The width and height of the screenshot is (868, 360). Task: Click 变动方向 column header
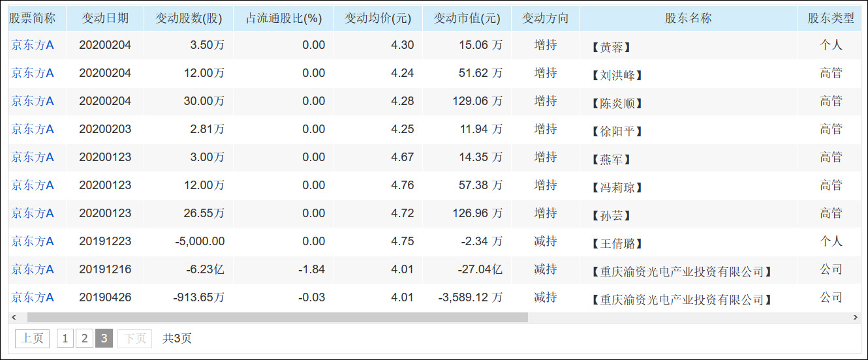pyautogui.click(x=546, y=18)
